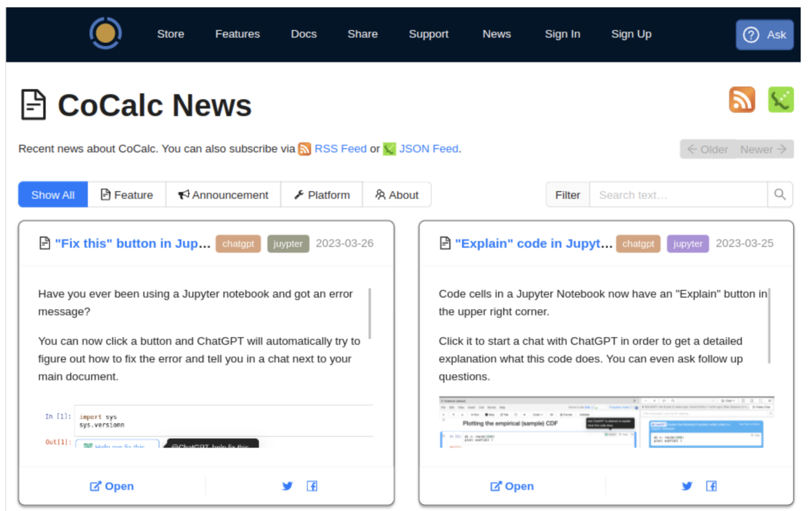The width and height of the screenshot is (812, 511).
Task: Click the CoCalc logo in the navbar
Action: tap(105, 34)
